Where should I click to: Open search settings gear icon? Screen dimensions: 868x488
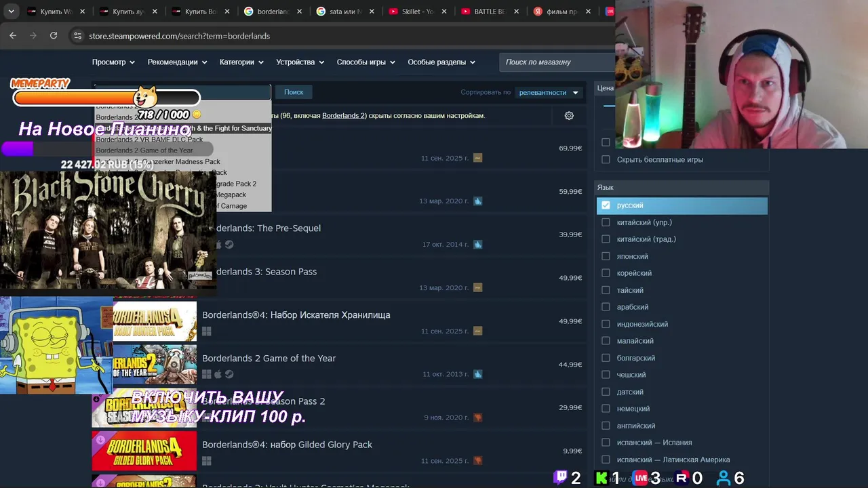pyautogui.click(x=569, y=116)
